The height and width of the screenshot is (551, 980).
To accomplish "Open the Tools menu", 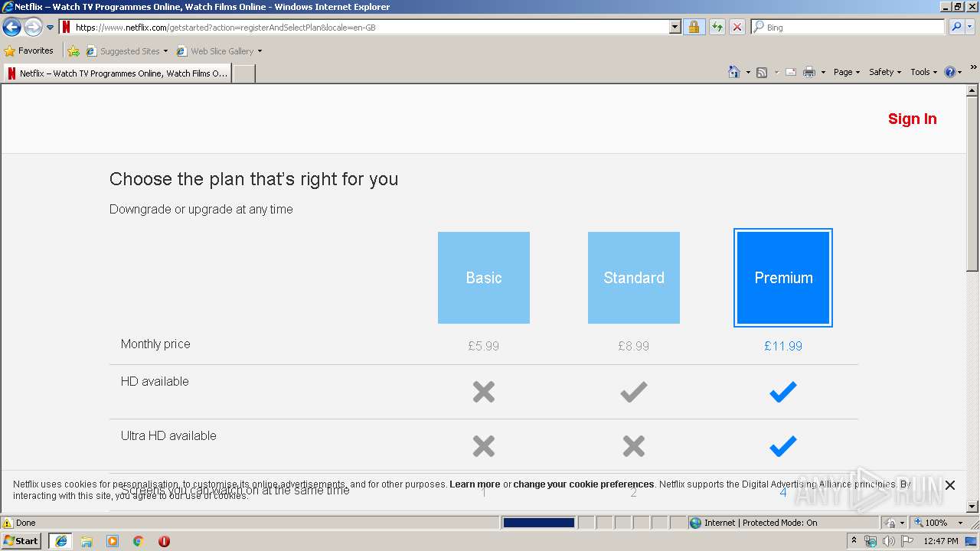I will click(x=923, y=72).
